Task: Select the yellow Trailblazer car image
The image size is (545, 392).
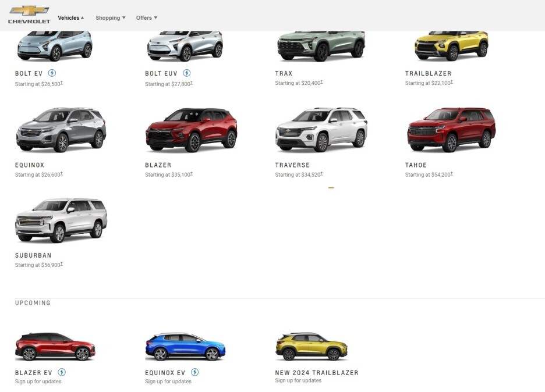Action: pos(451,46)
